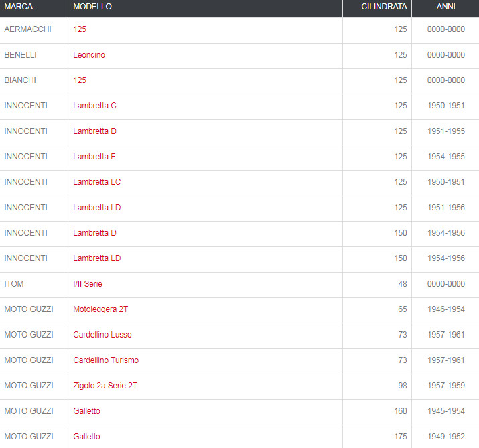This screenshot has height=448, width=479.
Task: Open the Motoleggera 2T link
Action: (x=100, y=309)
